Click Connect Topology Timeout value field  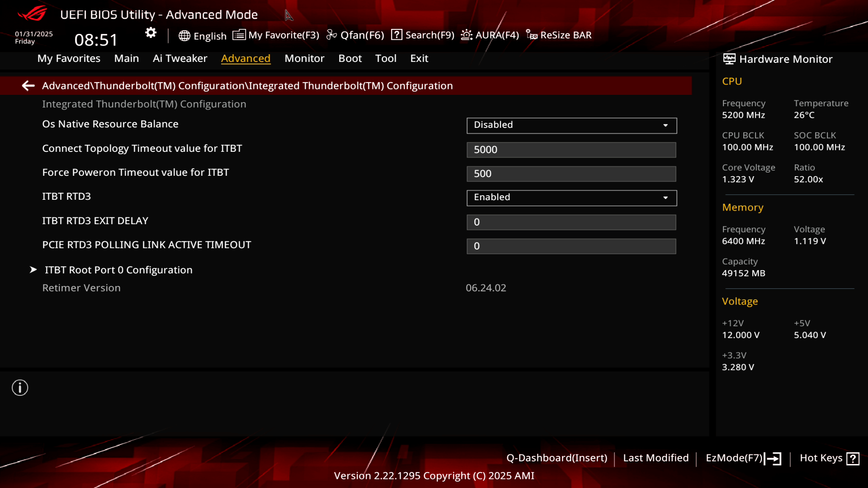pos(571,150)
